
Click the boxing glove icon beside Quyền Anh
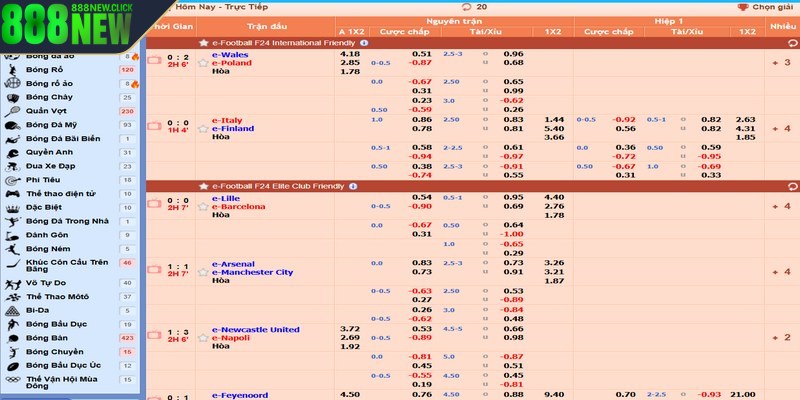point(12,153)
